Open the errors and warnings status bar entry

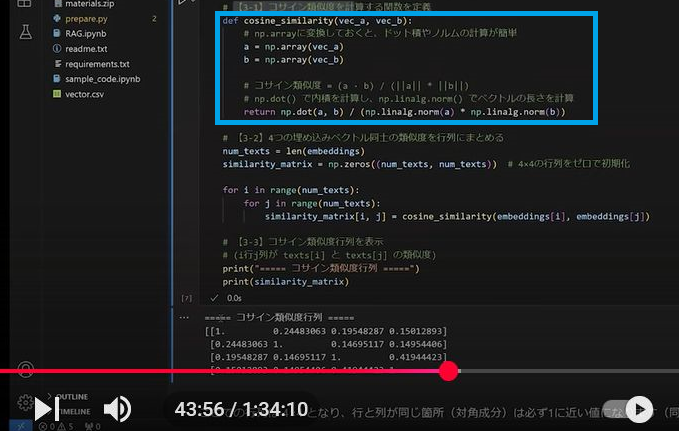[x=56, y=427]
